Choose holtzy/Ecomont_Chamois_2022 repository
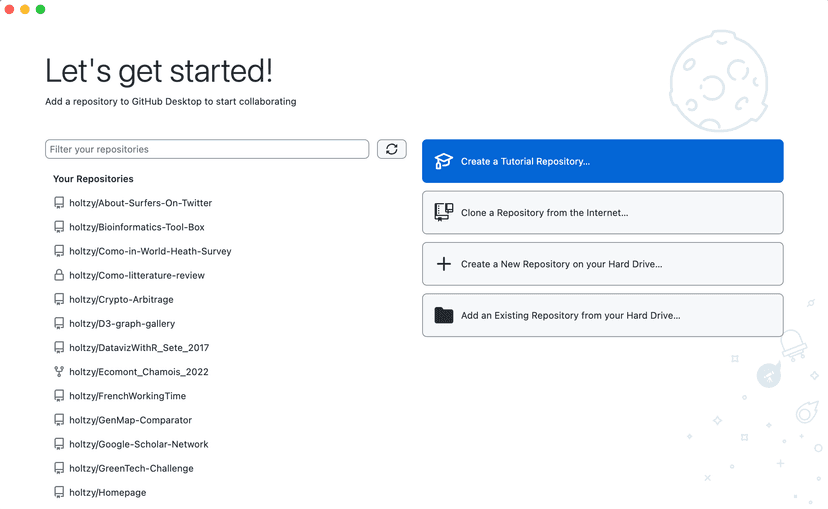The height and width of the screenshot is (509, 828). (139, 372)
